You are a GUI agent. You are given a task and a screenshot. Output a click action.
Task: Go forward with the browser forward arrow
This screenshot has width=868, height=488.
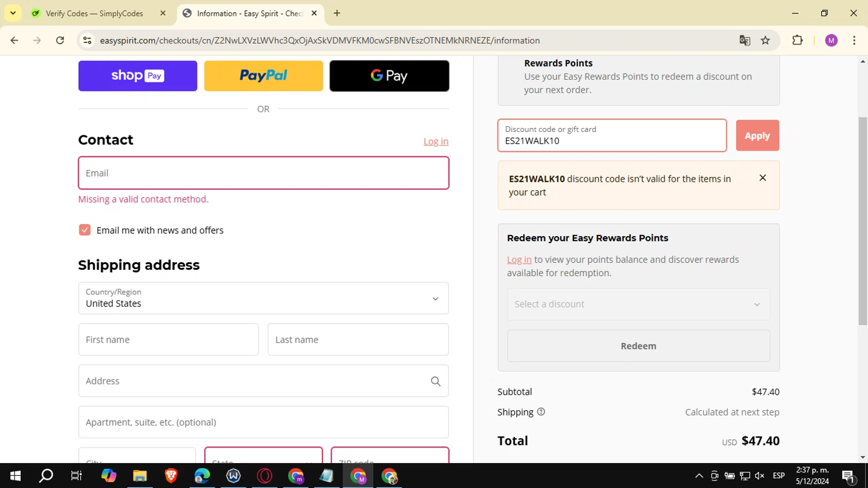pyautogui.click(x=37, y=41)
